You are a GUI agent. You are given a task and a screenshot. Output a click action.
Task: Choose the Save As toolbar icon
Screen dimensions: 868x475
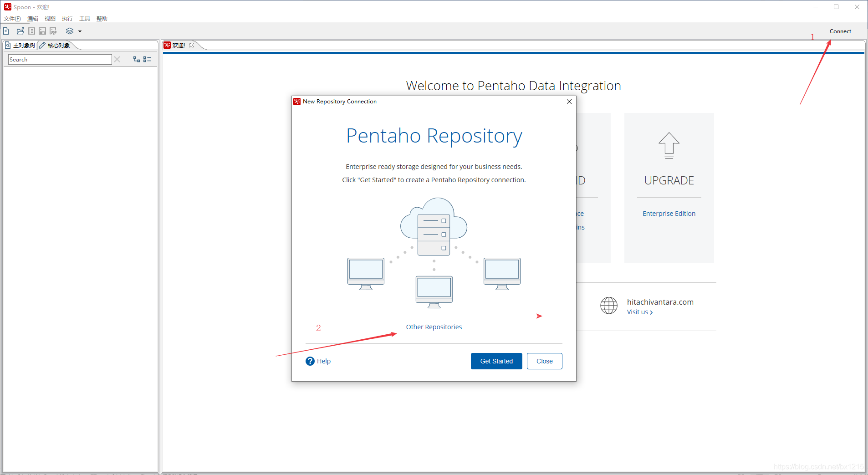tap(53, 31)
